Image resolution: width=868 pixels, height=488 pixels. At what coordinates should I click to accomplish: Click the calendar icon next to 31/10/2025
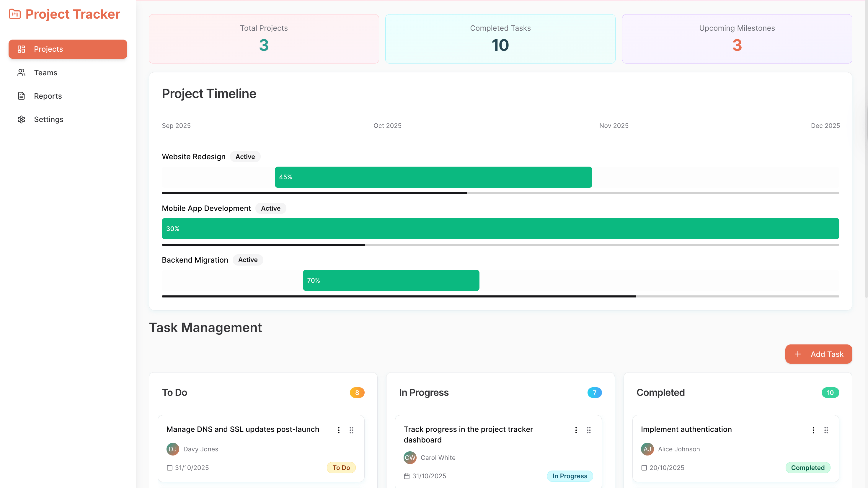point(169,468)
